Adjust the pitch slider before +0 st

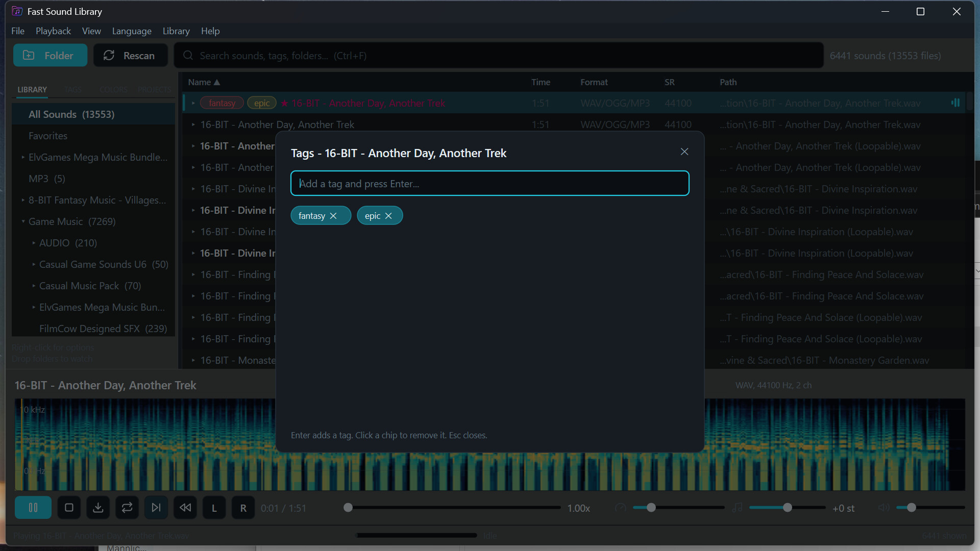coord(788,508)
